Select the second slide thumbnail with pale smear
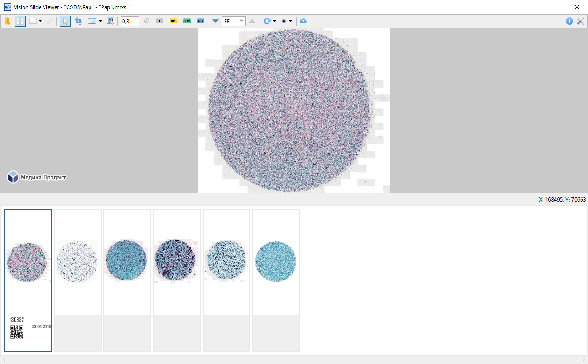 pos(78,280)
